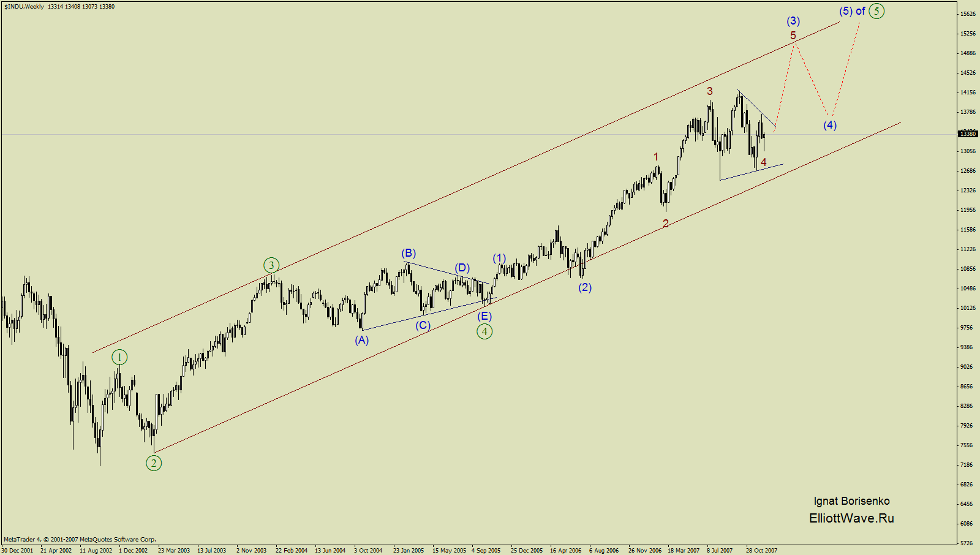Viewport: 980px width, 555px height.
Task: Click the 8 Jul 2007 date label
Action: [x=720, y=551]
